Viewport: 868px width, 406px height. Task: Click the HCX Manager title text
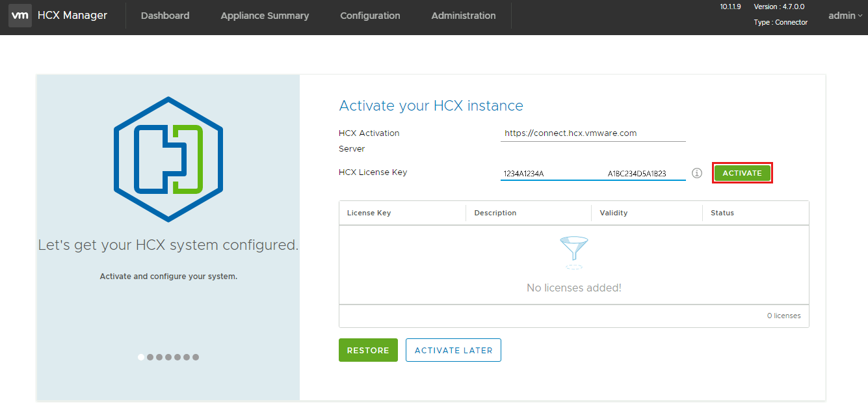pos(72,16)
